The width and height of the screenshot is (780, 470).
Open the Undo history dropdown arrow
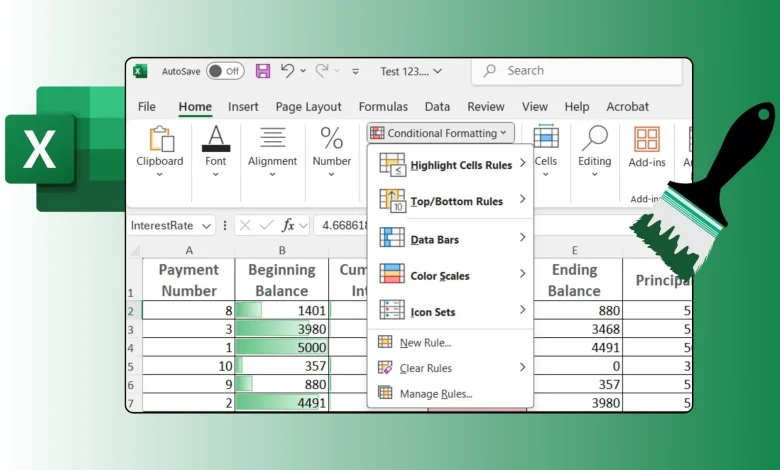[x=302, y=71]
